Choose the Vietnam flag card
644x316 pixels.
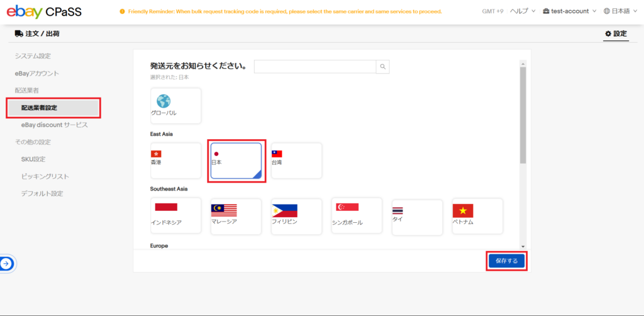478,216
